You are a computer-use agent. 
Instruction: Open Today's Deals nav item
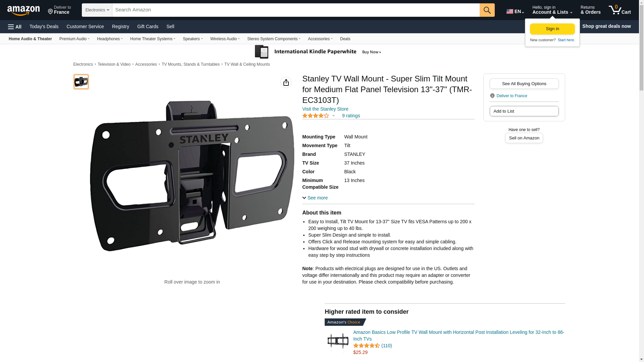tap(44, 26)
